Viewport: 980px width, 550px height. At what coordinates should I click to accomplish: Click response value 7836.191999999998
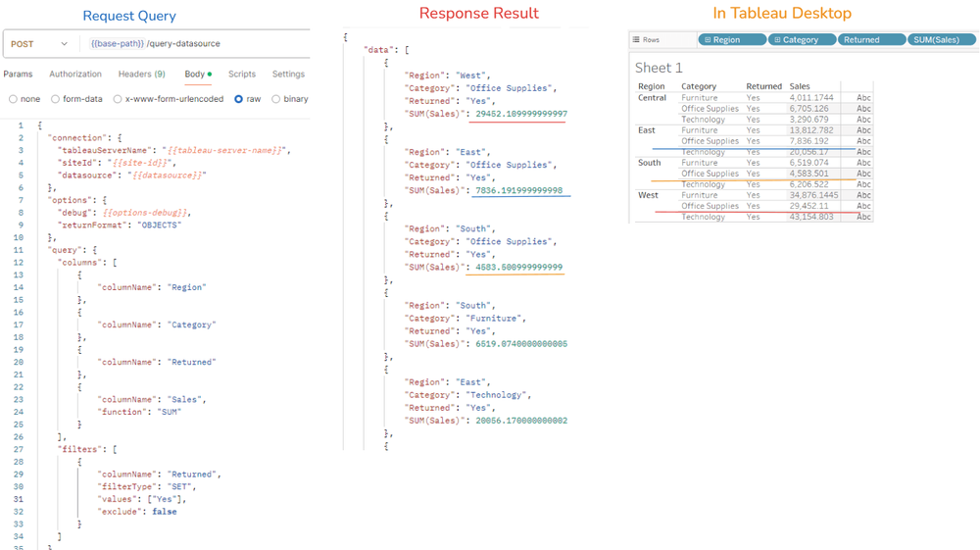(518, 190)
